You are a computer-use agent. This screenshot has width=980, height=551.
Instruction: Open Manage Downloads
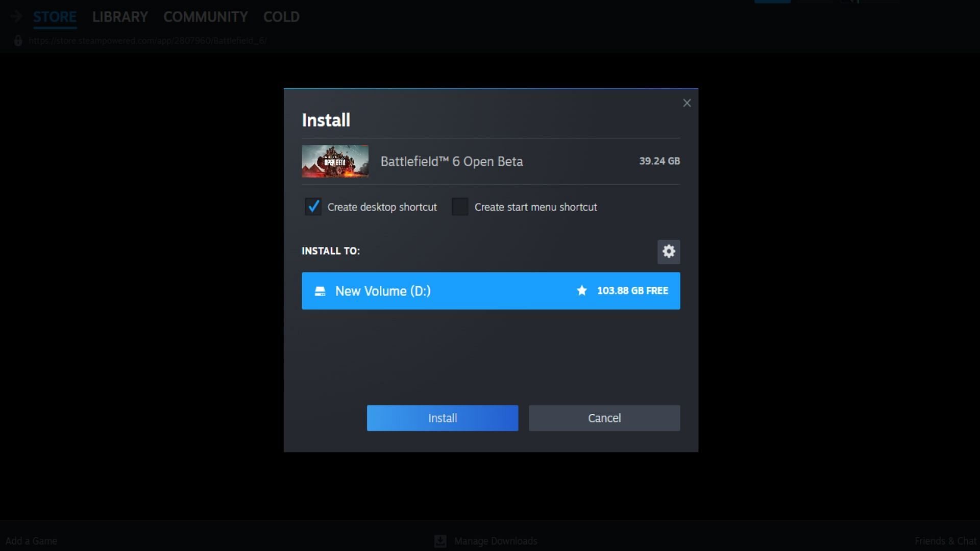(496, 541)
